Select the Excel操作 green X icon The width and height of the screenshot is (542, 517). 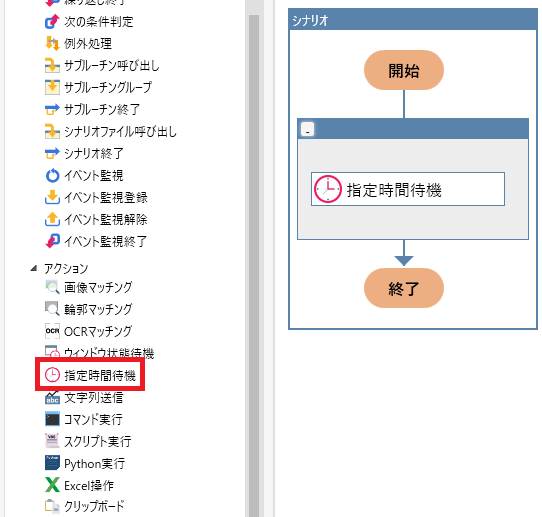pos(52,485)
